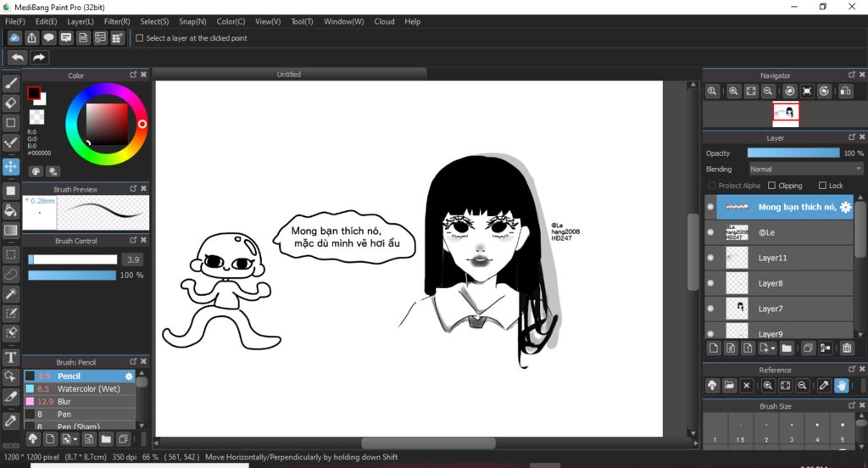Hide the Layer8 layer
Screen dimensions: 868x468
[x=711, y=283]
